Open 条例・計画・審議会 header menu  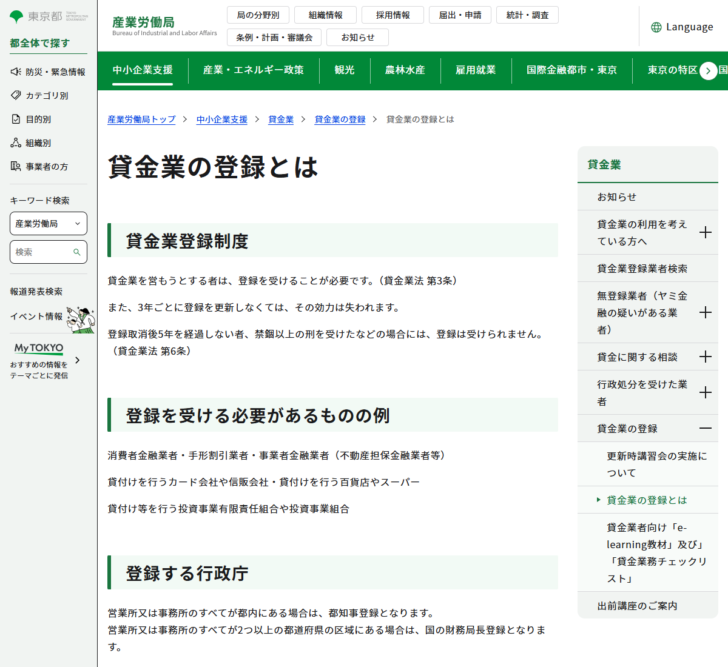pyautogui.click(x=274, y=37)
